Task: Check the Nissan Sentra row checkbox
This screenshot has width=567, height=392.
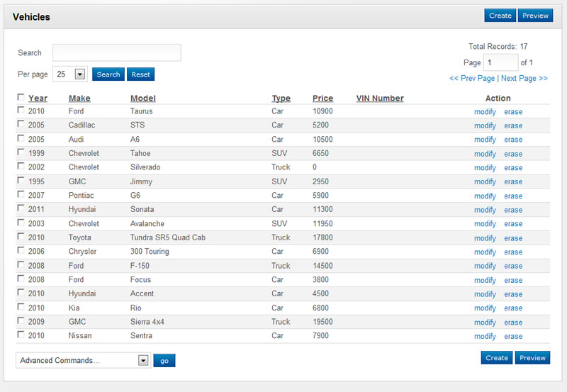Action: tap(21, 335)
